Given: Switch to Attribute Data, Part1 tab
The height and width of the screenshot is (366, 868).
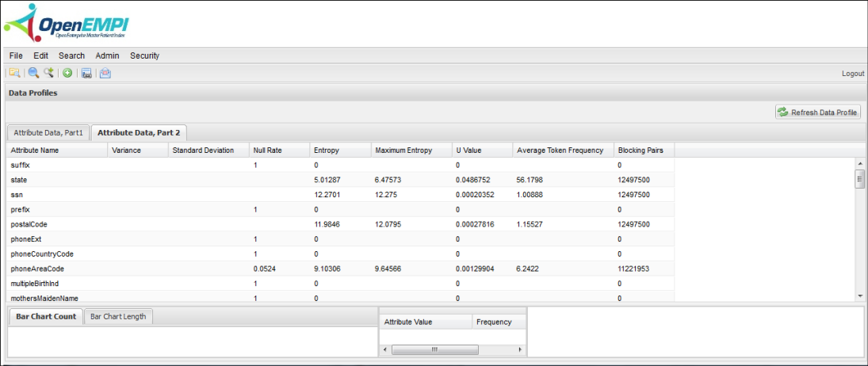Looking at the screenshot, I should tap(48, 132).
